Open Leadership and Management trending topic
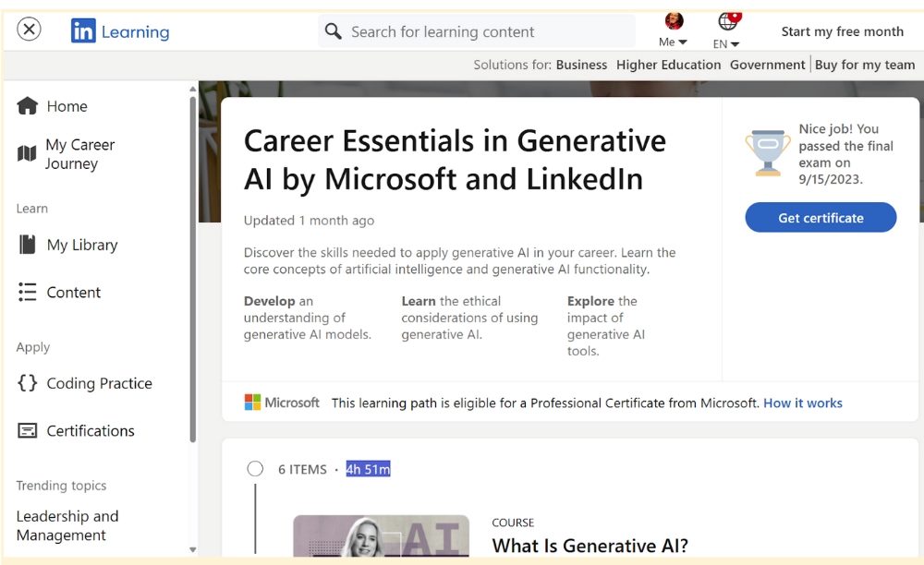 [67, 525]
